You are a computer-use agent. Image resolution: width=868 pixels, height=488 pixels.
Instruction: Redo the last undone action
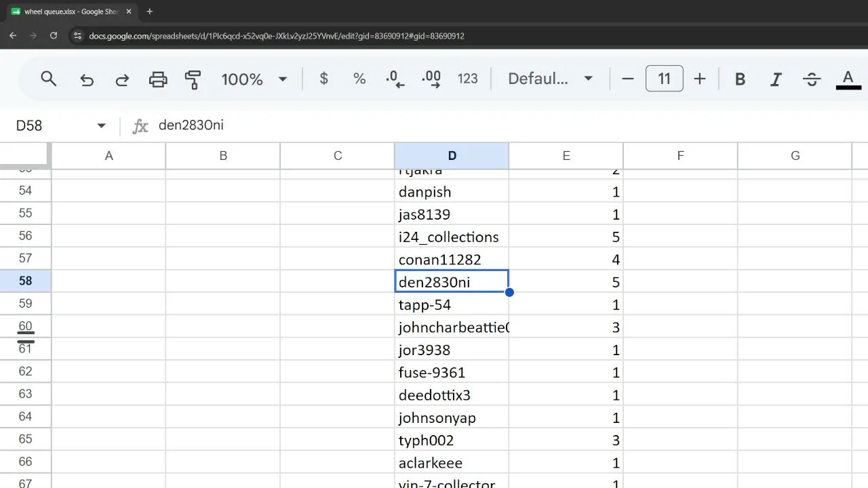click(x=122, y=79)
